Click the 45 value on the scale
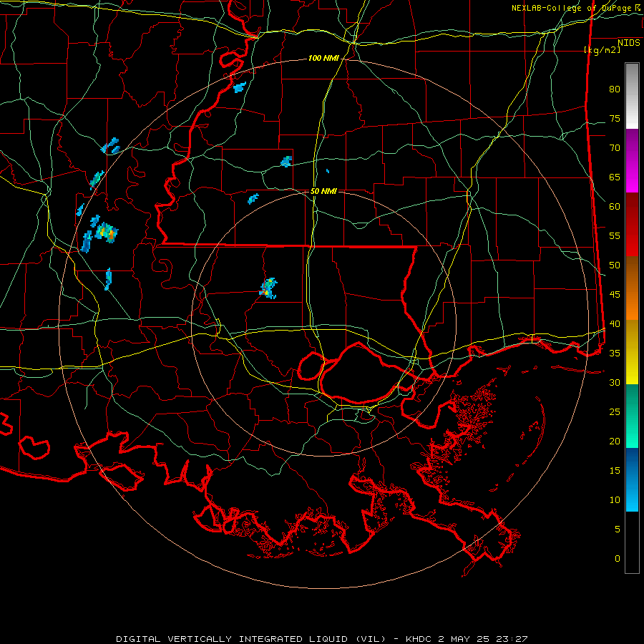The width and height of the screenshot is (644, 644). coord(615,295)
